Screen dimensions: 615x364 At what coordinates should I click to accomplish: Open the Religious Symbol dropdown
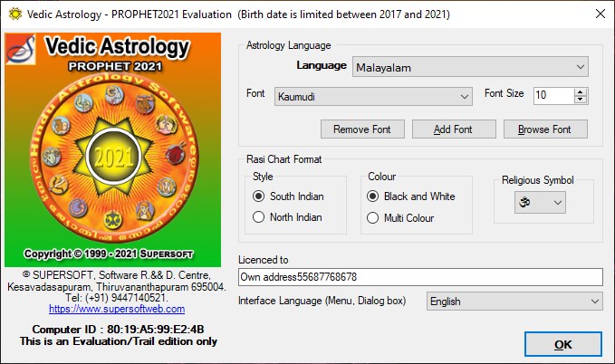[540, 203]
